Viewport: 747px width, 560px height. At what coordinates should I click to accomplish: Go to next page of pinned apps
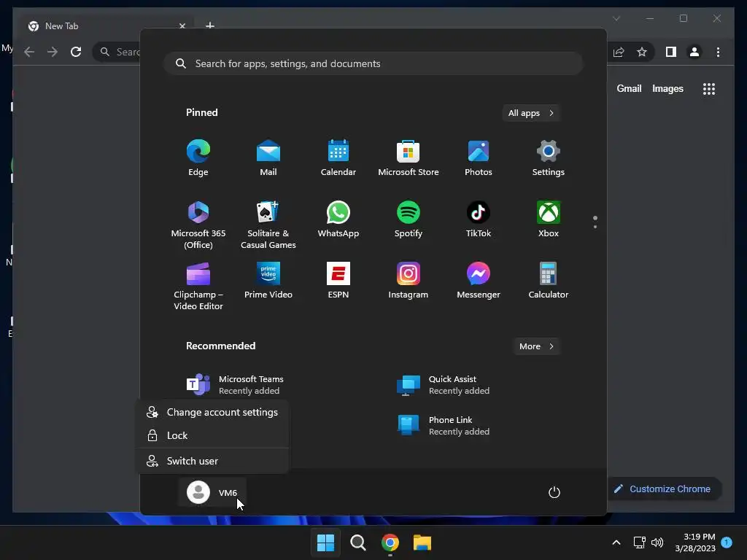tap(595, 226)
